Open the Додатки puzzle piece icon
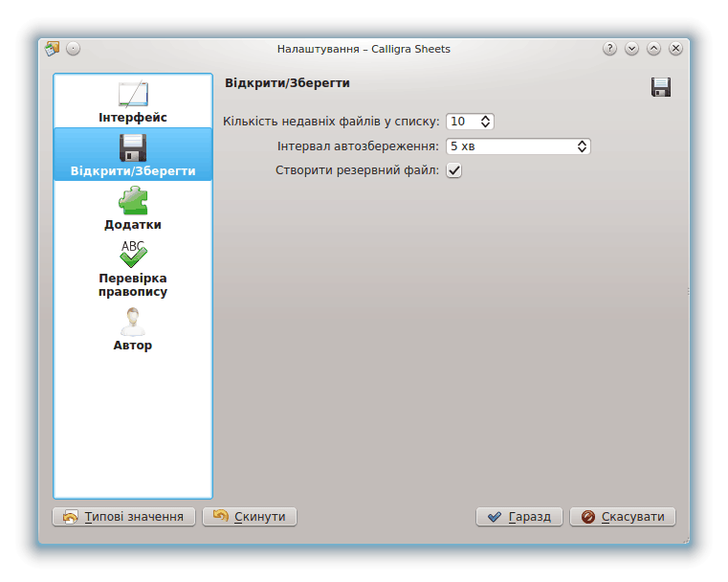 point(133,201)
